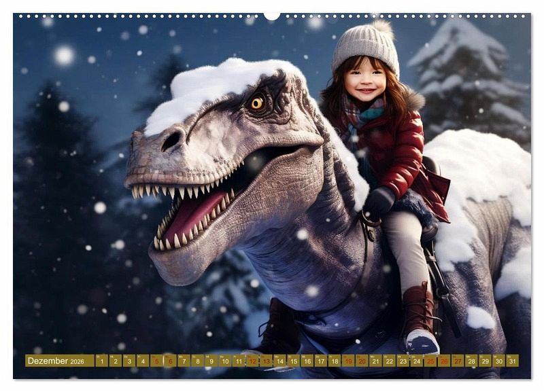544x392 pixels.
Task: Select red day 19 cell
Action: point(348,361)
